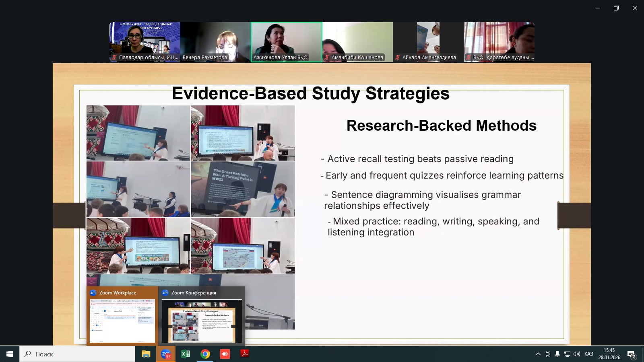Open Adobe Acrobat from the taskbar
Image resolution: width=644 pixels, height=362 pixels.
coord(245,354)
